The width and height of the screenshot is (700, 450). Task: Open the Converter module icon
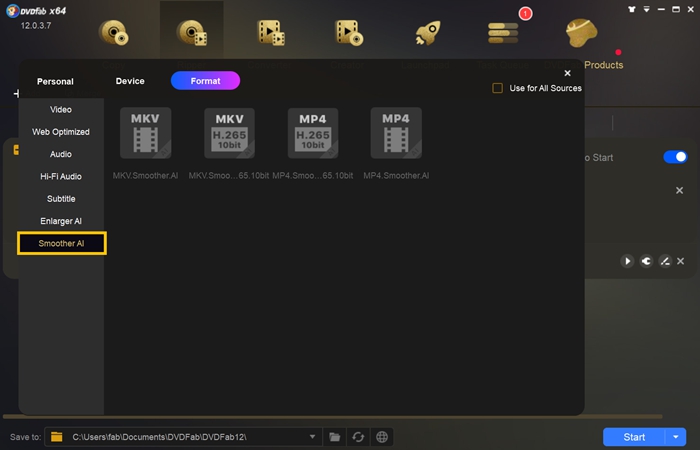pyautogui.click(x=271, y=32)
